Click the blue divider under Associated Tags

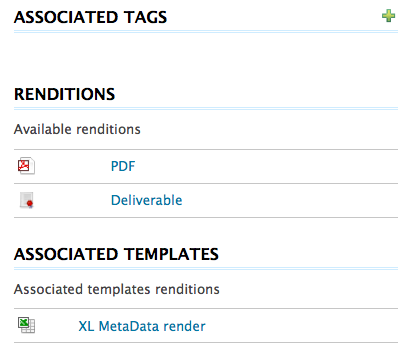pos(206,32)
